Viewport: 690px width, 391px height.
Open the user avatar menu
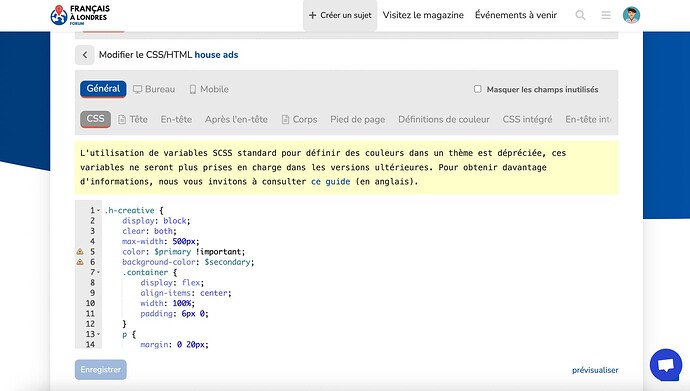pos(631,15)
